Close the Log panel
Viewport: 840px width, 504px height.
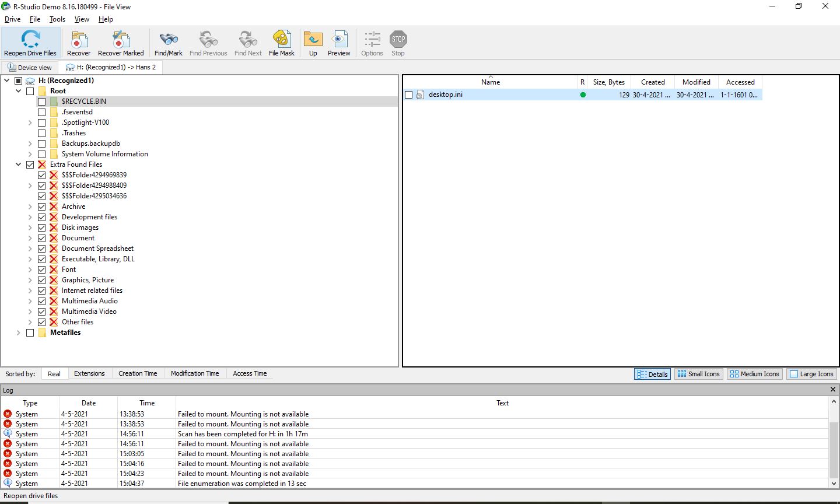point(832,390)
